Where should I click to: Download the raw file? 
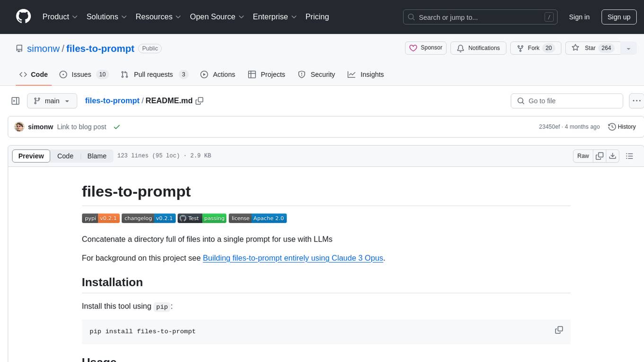coord(612,156)
